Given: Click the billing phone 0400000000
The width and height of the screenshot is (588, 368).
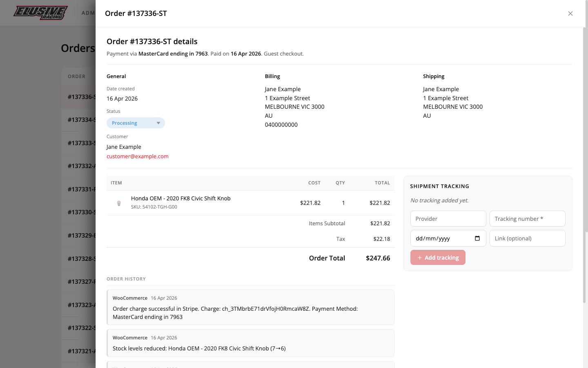Looking at the screenshot, I should tap(281, 125).
